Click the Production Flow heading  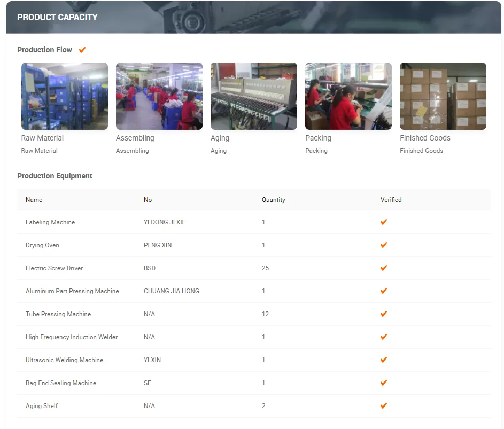pyautogui.click(x=45, y=50)
